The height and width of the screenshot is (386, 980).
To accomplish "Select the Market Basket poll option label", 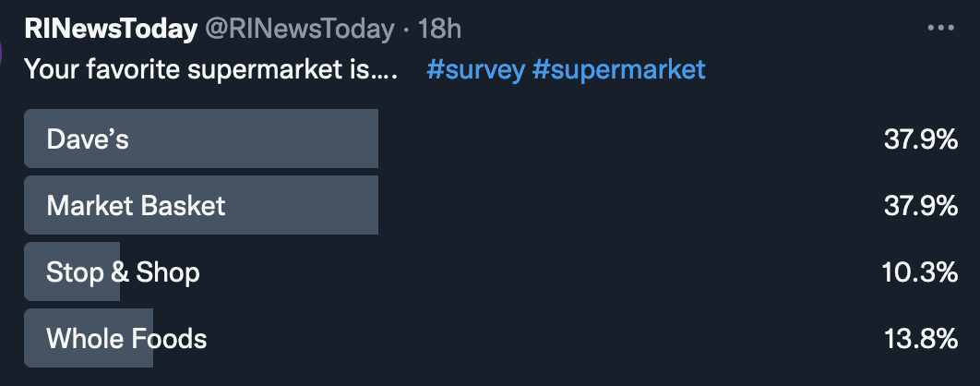I will click(x=136, y=205).
